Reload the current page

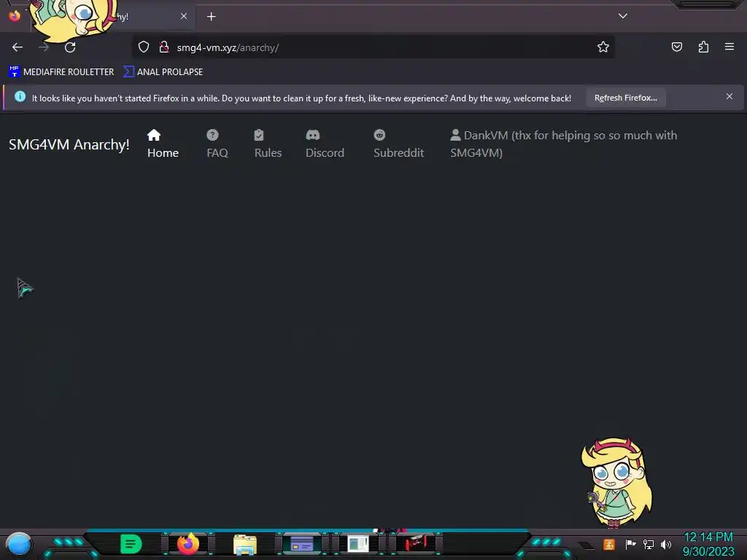(x=70, y=47)
